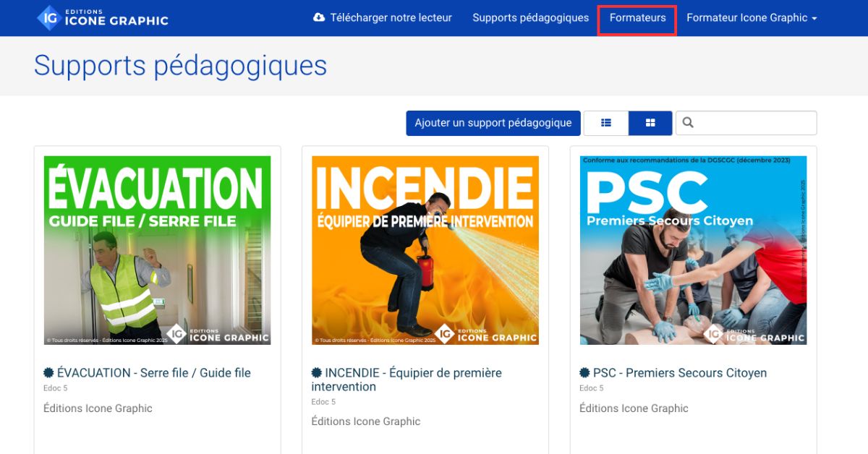
Task: Click the cloud download icon
Action: click(319, 18)
